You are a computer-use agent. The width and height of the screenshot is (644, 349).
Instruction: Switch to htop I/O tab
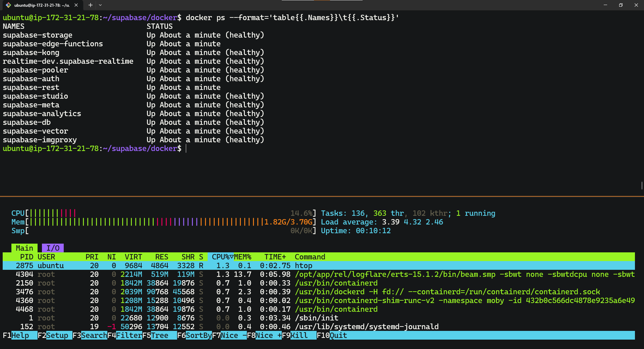click(x=53, y=248)
